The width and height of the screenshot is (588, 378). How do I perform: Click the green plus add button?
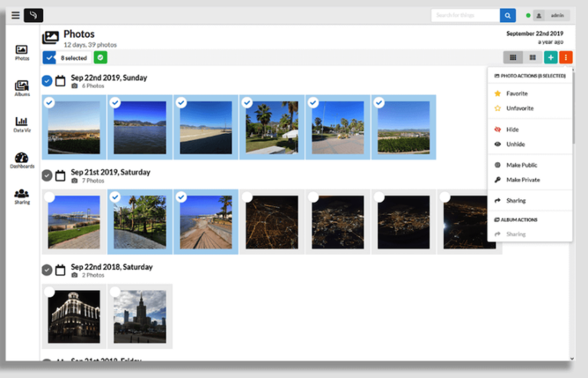coord(551,57)
